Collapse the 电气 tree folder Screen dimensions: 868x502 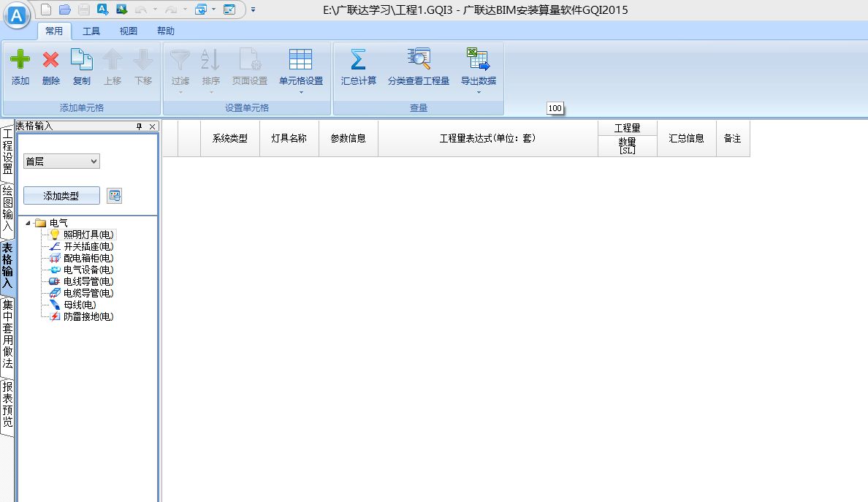click(28, 223)
